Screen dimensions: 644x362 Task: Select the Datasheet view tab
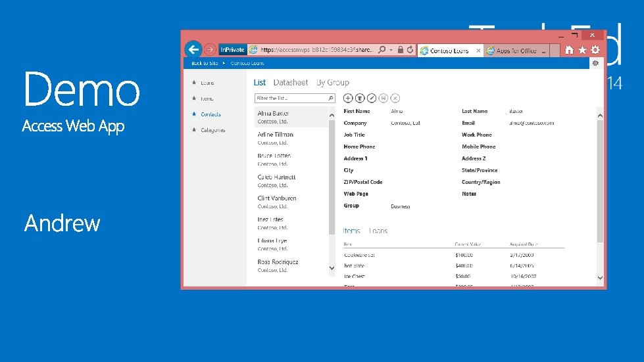tap(290, 82)
